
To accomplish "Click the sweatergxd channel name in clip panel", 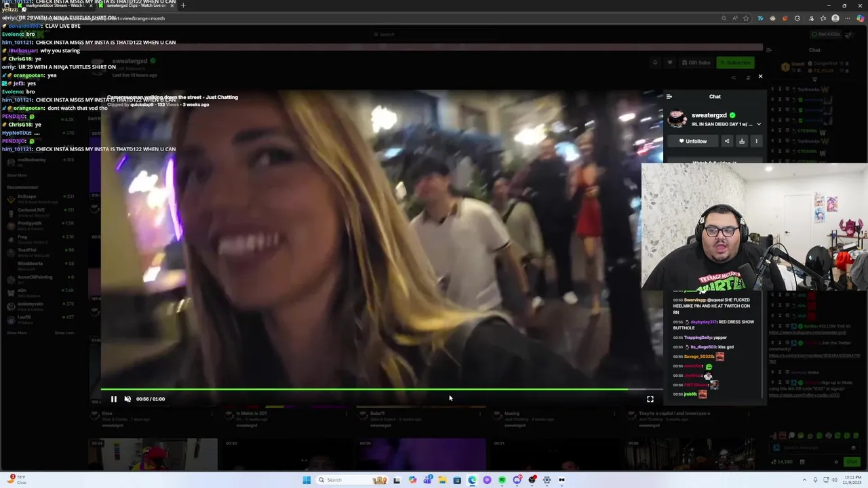I will [x=709, y=115].
